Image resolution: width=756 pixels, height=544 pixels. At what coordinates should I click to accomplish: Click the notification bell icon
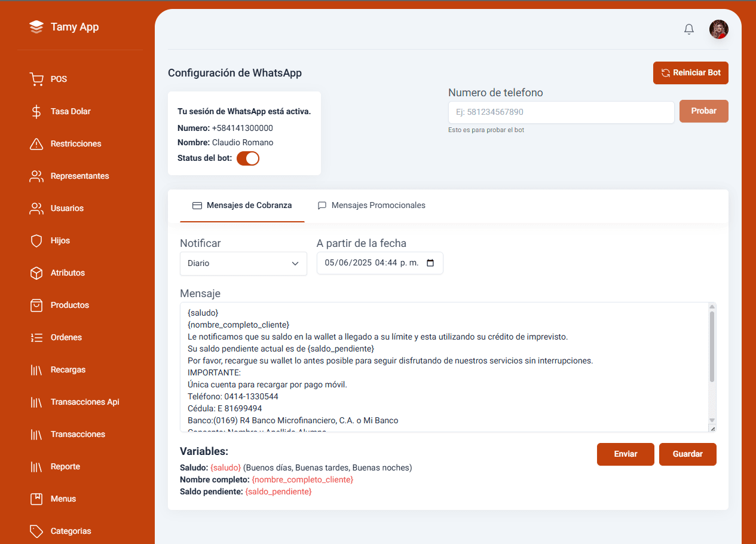[x=689, y=29]
